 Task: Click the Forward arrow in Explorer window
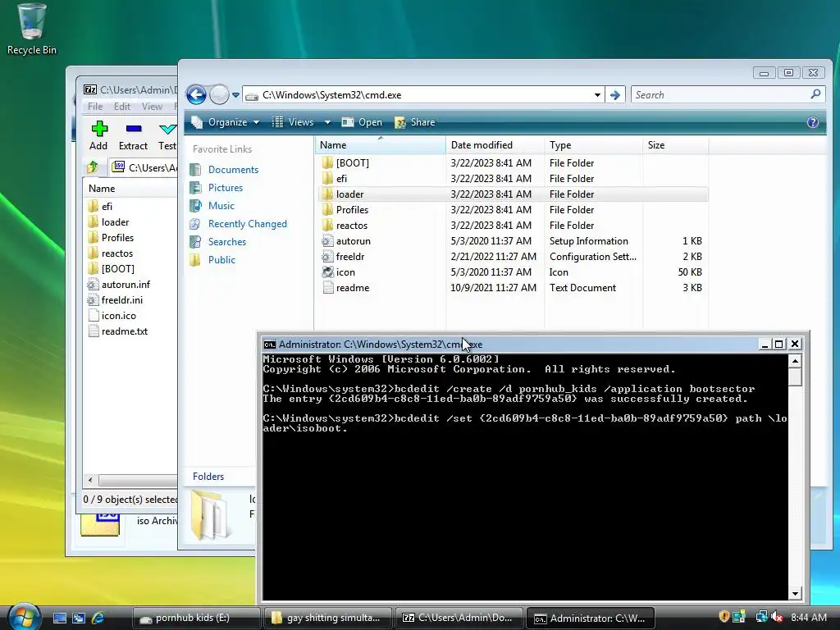(x=219, y=95)
